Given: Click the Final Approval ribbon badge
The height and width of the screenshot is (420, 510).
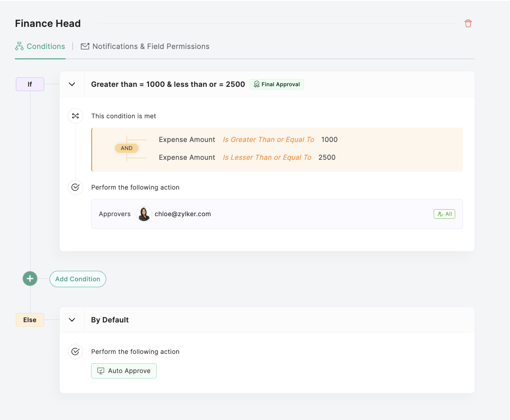Looking at the screenshot, I should pos(276,84).
